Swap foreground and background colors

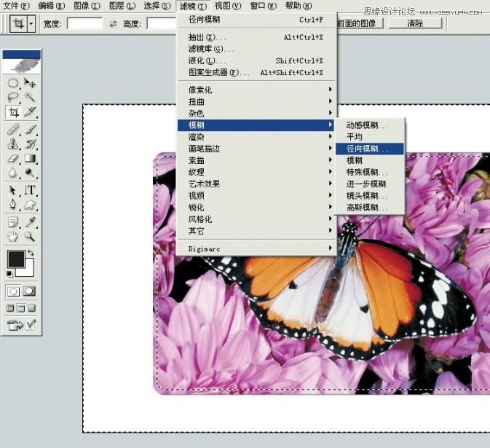pyautogui.click(x=31, y=252)
